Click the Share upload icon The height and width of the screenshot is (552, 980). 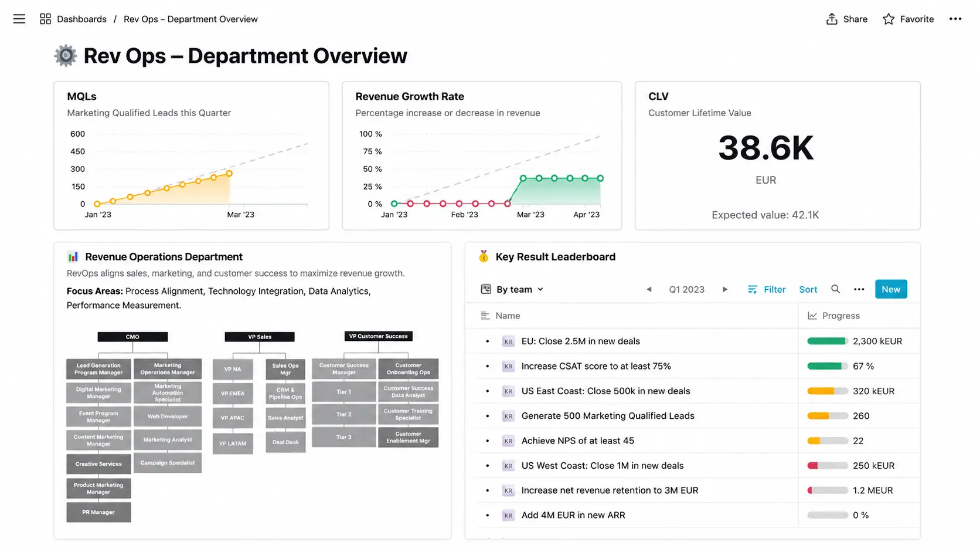[x=832, y=19]
